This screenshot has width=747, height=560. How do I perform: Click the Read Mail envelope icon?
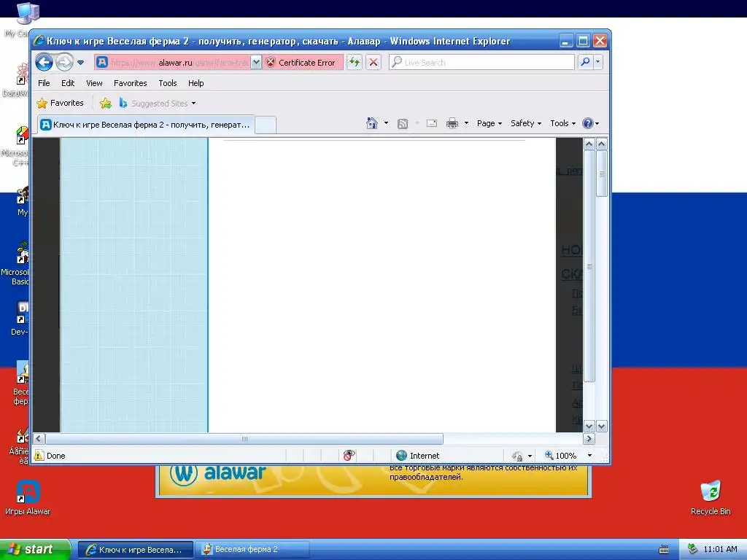[432, 123]
